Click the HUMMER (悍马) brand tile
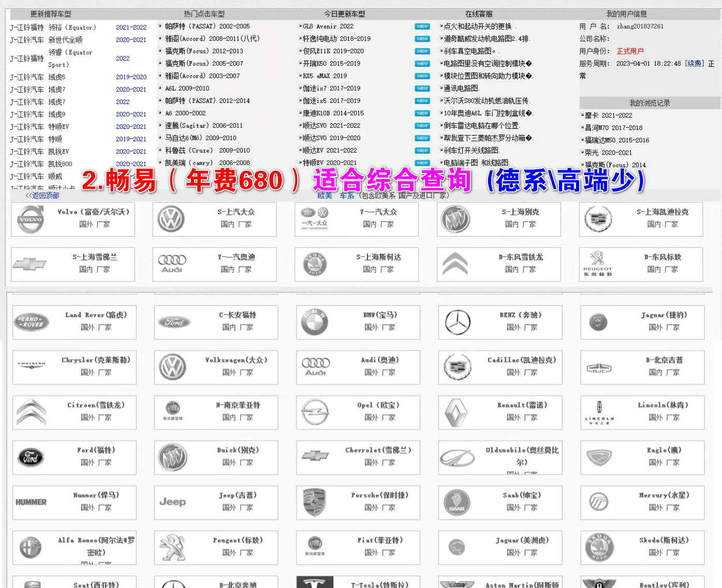Screen dimensions: 722x588 tap(32, 502)
